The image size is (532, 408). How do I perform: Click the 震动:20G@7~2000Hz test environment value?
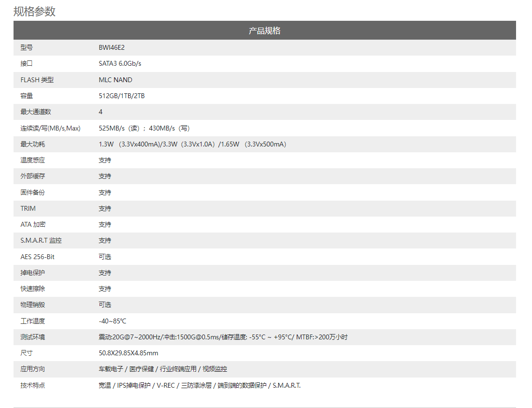pyautogui.click(x=223, y=337)
